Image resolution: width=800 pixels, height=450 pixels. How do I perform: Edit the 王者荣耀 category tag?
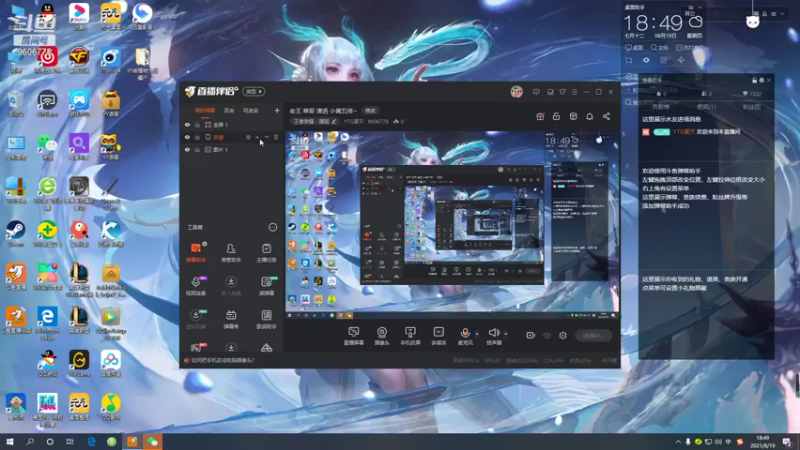[314, 121]
